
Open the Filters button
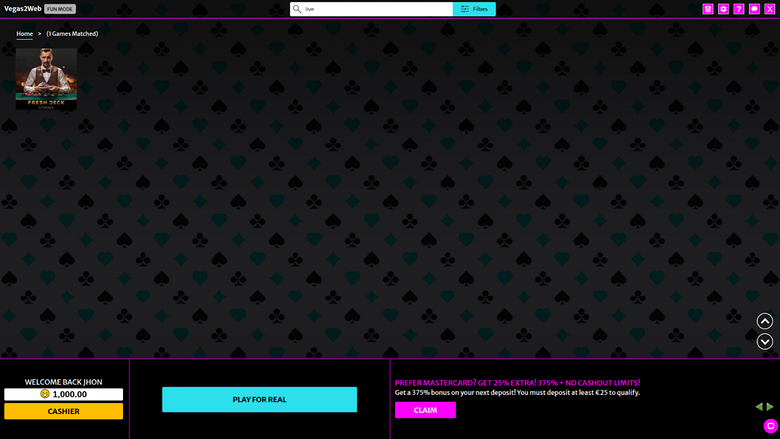coord(474,9)
